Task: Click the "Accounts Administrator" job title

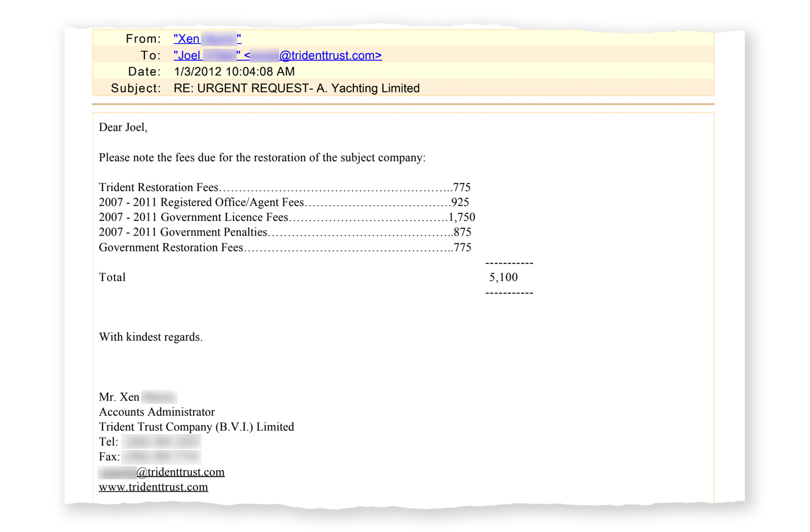Action: coord(157,412)
